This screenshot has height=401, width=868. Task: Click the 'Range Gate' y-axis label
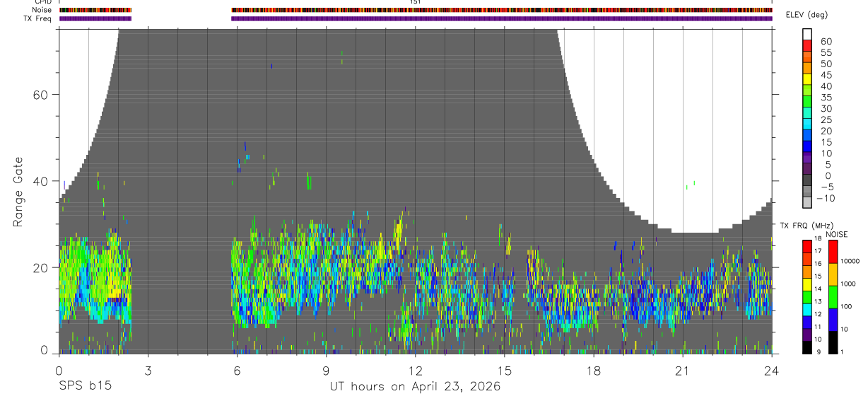(x=18, y=191)
